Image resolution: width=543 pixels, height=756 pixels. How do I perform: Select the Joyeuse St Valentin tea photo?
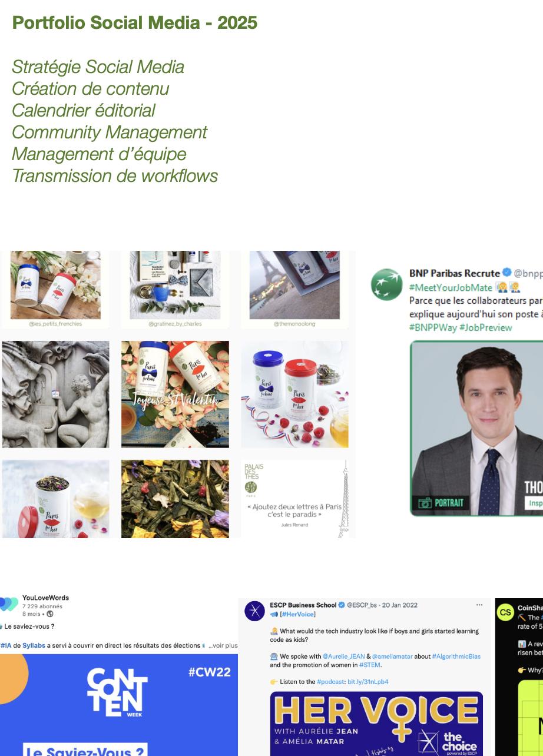coord(175,394)
